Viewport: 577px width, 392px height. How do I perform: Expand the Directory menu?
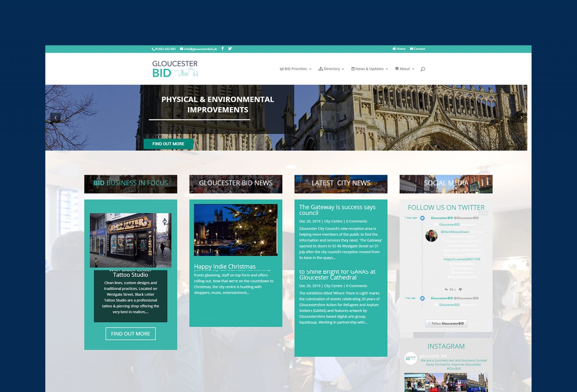(331, 69)
